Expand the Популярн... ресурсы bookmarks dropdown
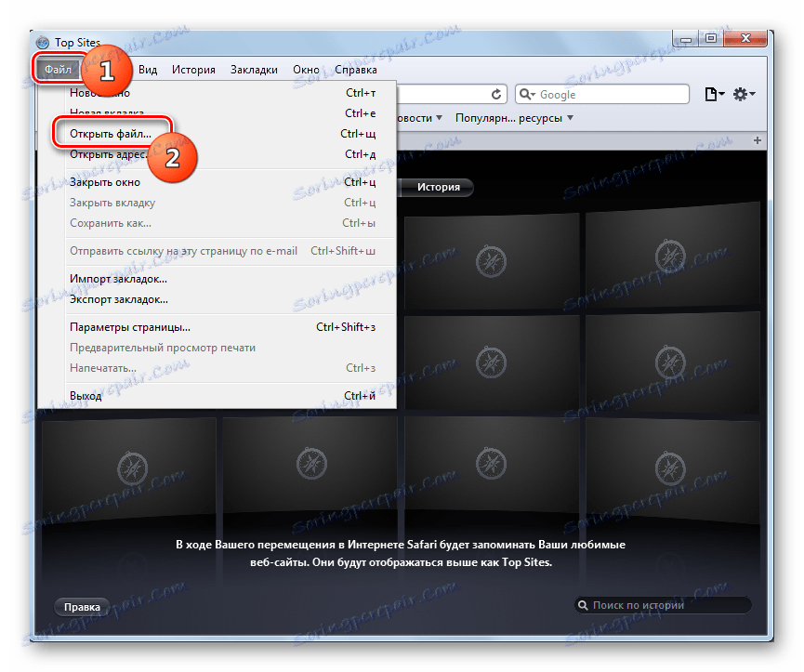 (514, 118)
